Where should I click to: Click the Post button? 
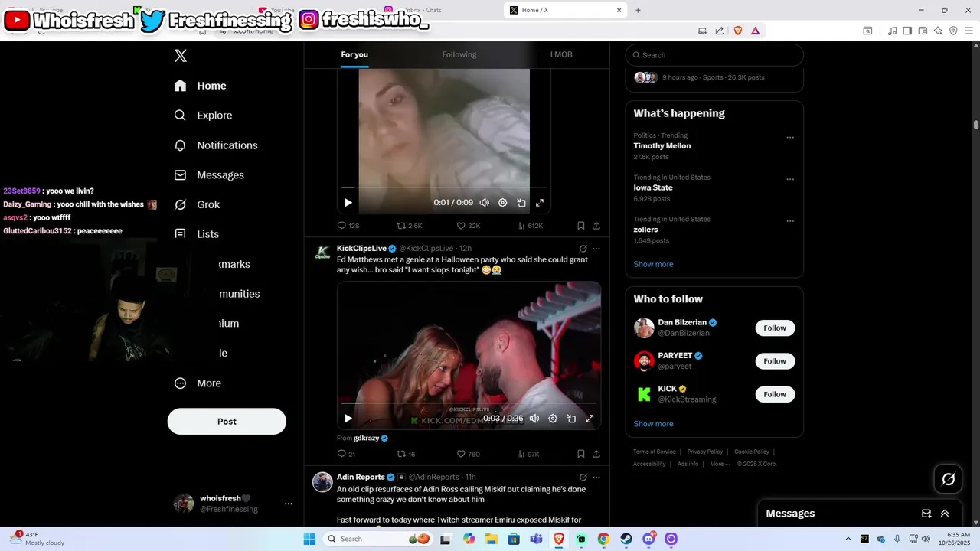tap(227, 422)
